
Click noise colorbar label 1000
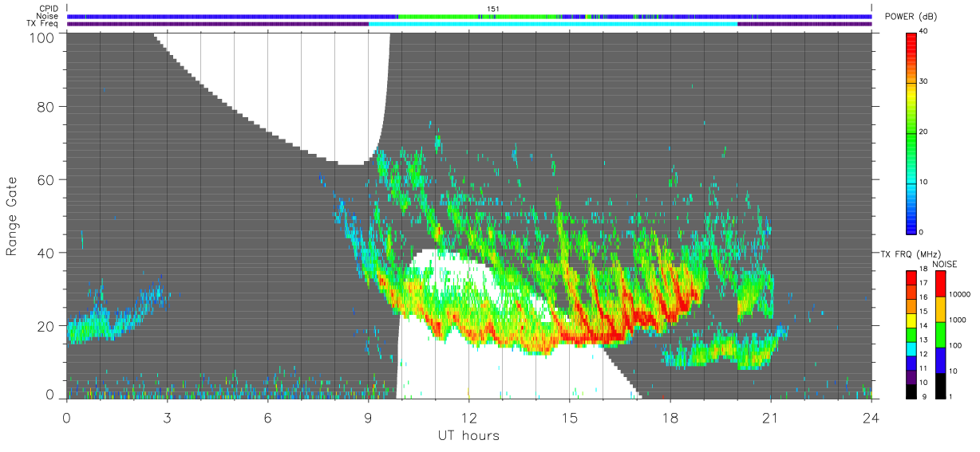pos(956,320)
